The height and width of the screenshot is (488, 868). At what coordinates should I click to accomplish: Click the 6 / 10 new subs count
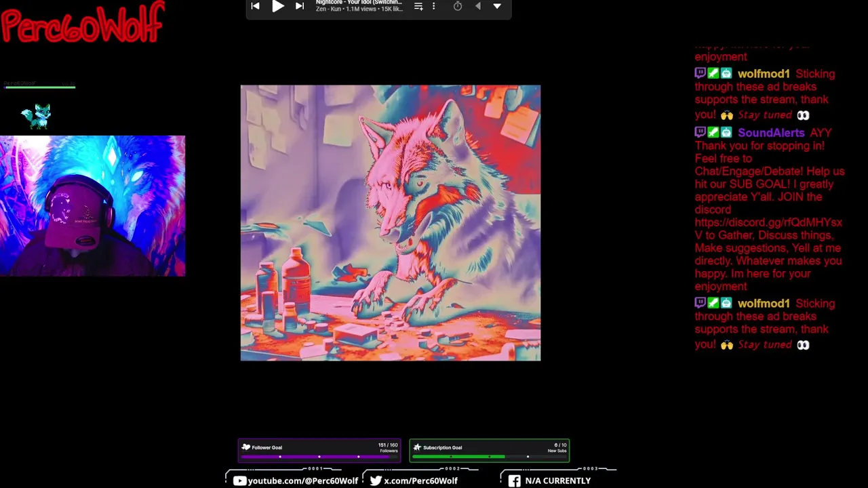coord(560,445)
